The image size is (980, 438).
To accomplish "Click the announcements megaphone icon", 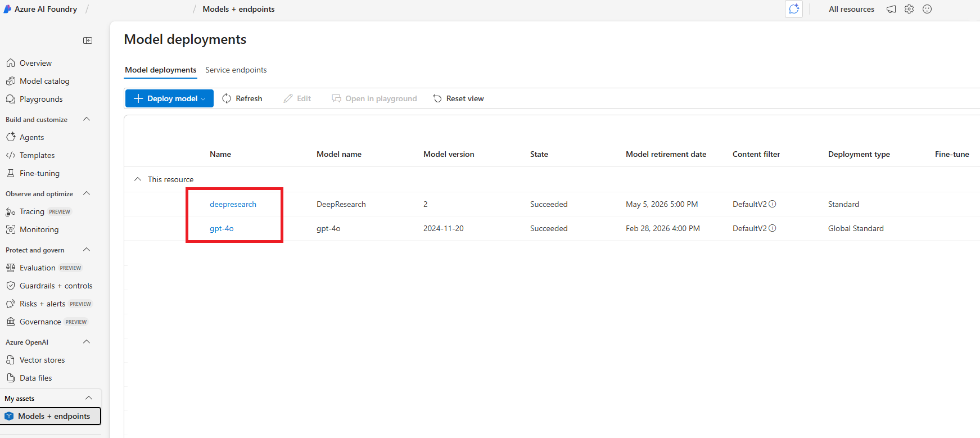I will pyautogui.click(x=891, y=9).
